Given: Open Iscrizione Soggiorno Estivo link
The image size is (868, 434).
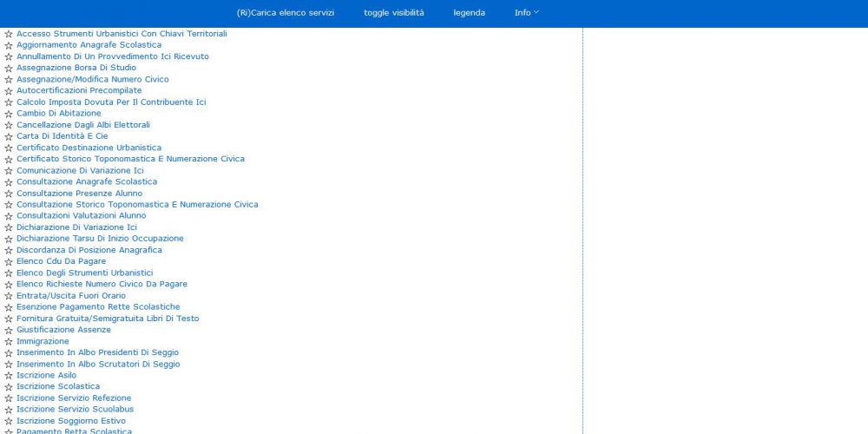Looking at the screenshot, I should (71, 421).
